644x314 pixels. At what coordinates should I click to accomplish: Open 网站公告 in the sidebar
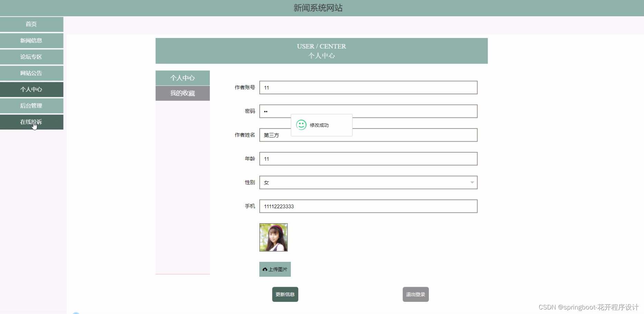[31, 73]
